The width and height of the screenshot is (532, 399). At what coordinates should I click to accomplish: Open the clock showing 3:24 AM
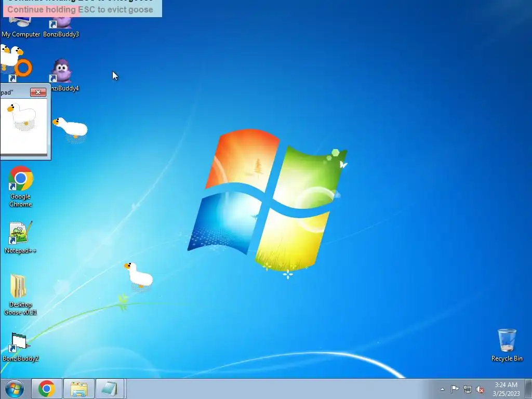pos(506,389)
